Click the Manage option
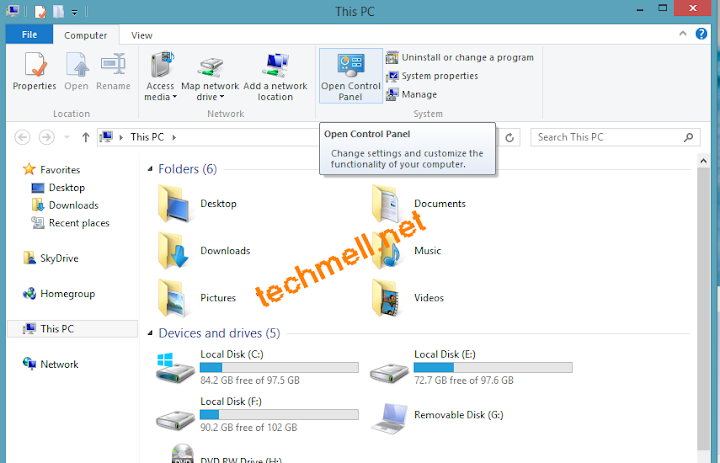720x463 pixels. [x=411, y=94]
